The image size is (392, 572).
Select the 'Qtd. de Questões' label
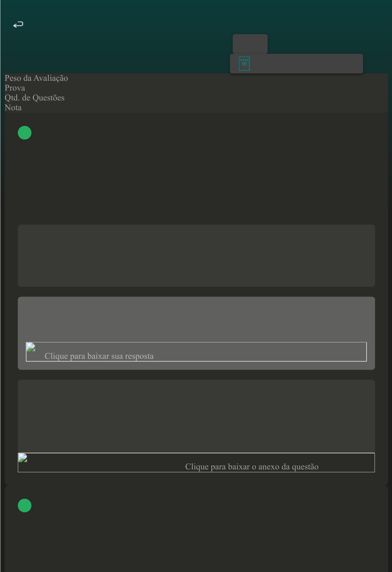pos(35,98)
